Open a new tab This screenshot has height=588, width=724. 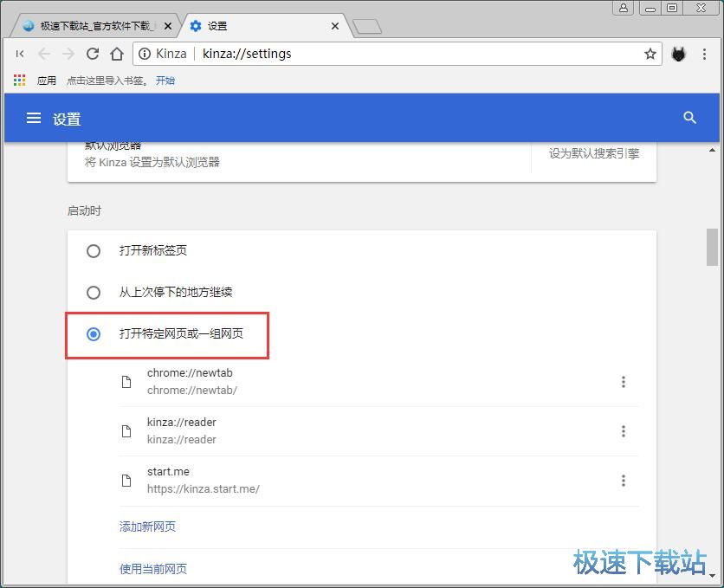coord(367,27)
